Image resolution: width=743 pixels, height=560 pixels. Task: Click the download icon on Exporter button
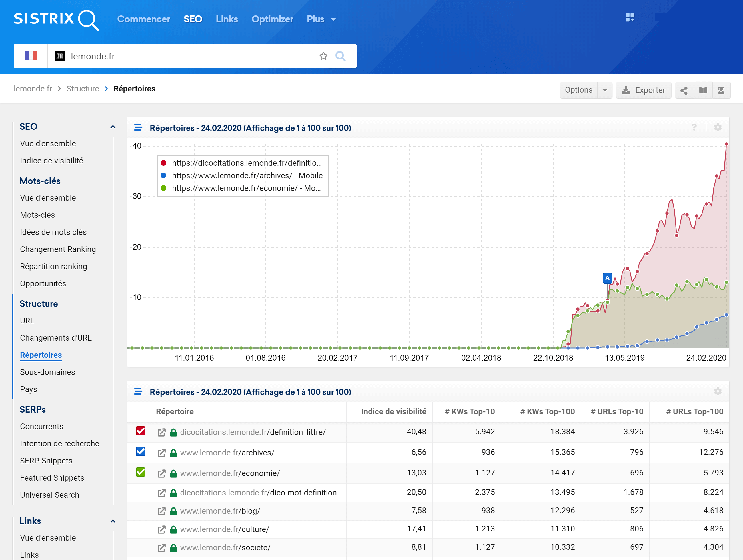[x=626, y=90]
